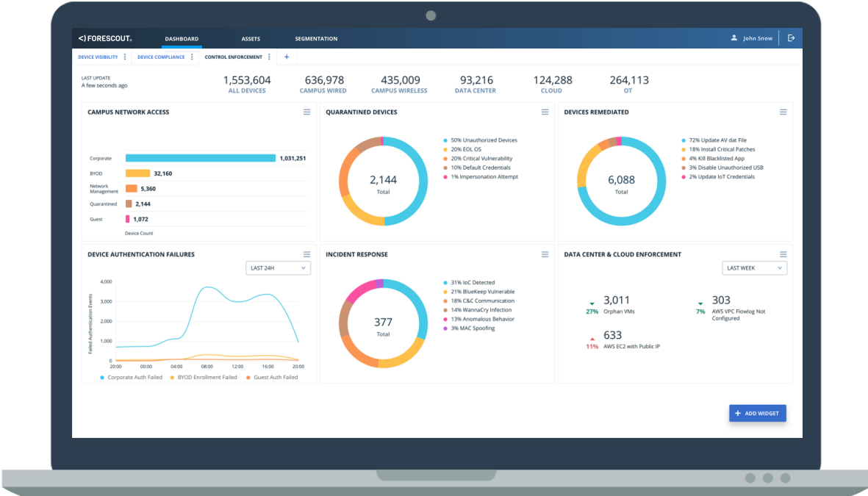Go to the Assets menu
Screen dimensions: 868x496
point(251,39)
